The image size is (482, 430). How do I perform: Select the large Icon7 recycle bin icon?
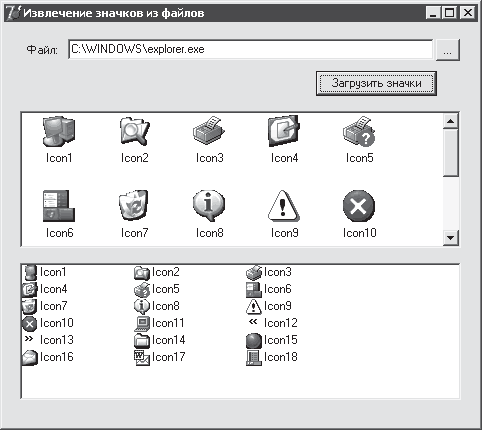(134, 205)
